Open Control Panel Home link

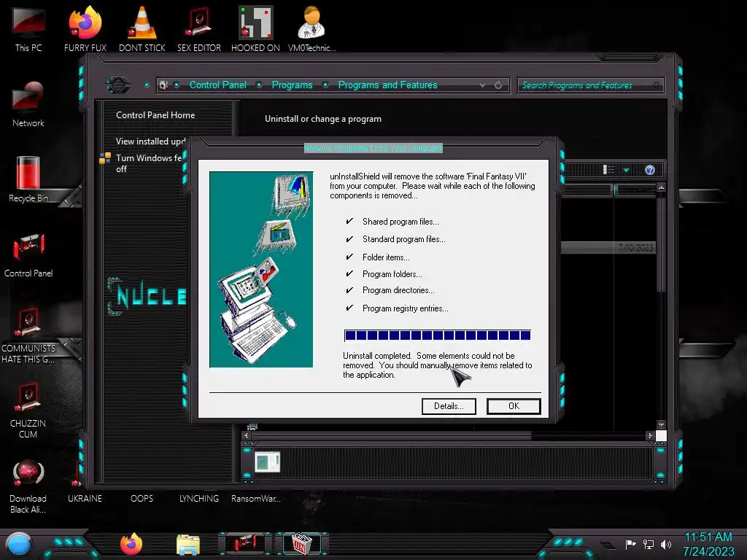pyautogui.click(x=155, y=114)
